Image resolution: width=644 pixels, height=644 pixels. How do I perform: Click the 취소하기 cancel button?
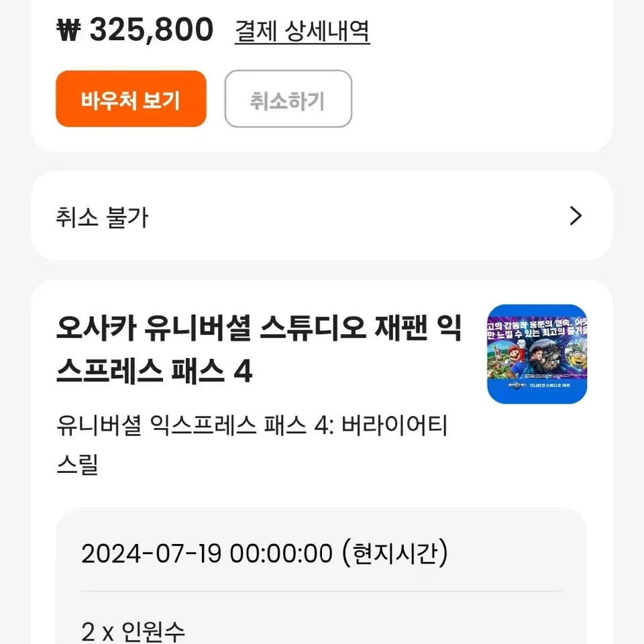(288, 99)
